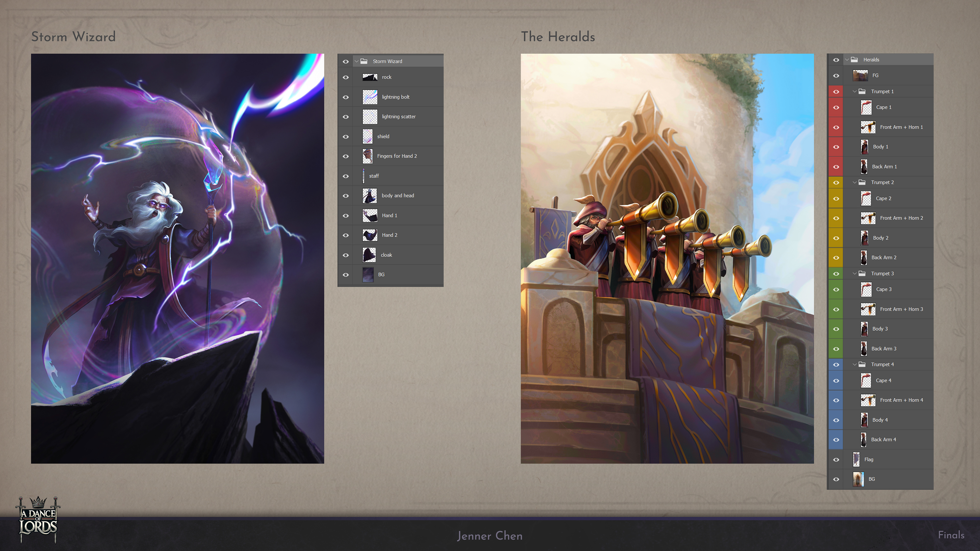Toggle visibility of the shield layer
This screenshot has height=551, width=980.
pos(346,136)
